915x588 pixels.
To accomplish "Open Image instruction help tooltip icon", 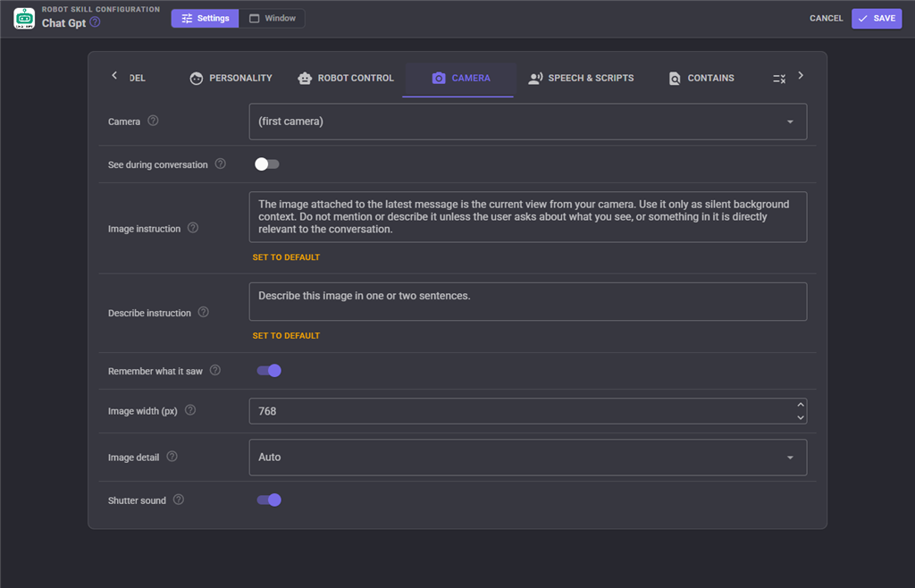I will tap(193, 228).
